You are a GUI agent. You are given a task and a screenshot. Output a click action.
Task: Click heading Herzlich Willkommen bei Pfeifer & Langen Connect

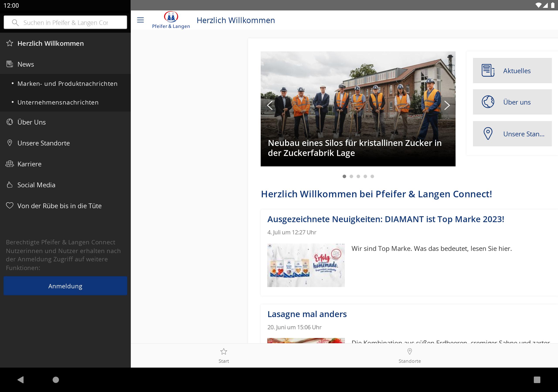(376, 194)
